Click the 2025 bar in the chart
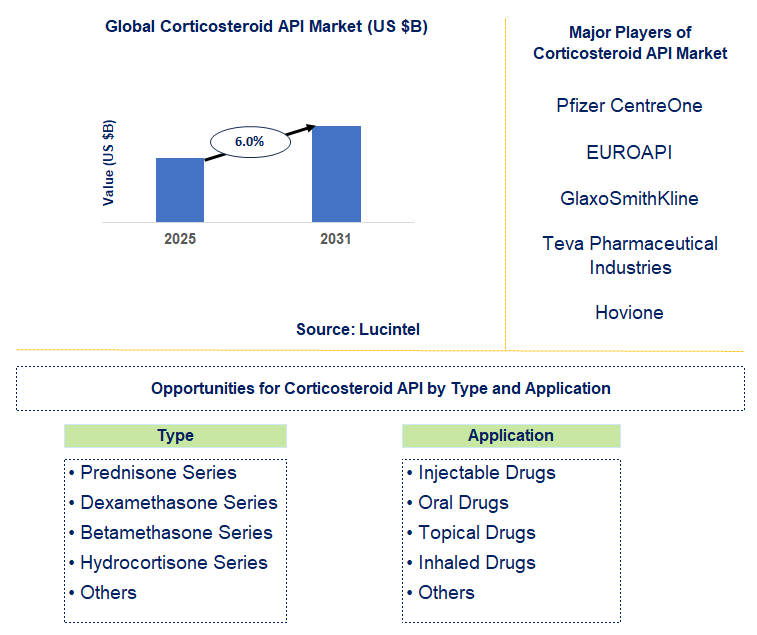This screenshot has height=635, width=757. pos(180,190)
